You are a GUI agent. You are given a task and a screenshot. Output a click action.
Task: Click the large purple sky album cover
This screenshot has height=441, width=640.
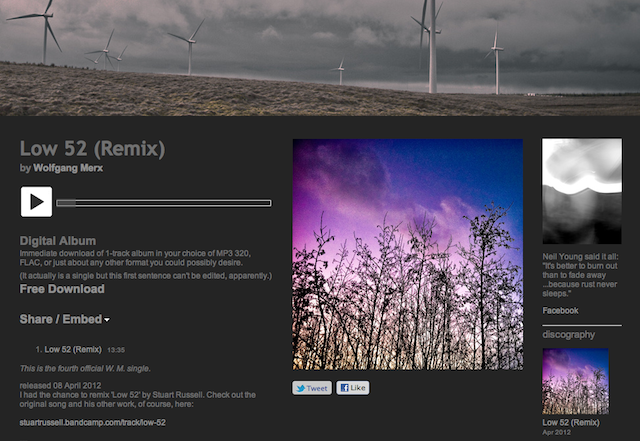[408, 254]
